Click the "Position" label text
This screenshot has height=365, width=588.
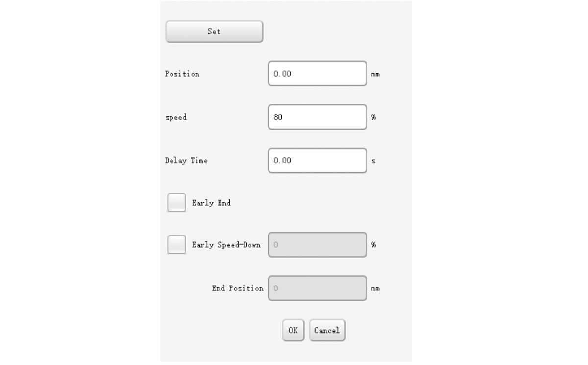click(x=182, y=74)
